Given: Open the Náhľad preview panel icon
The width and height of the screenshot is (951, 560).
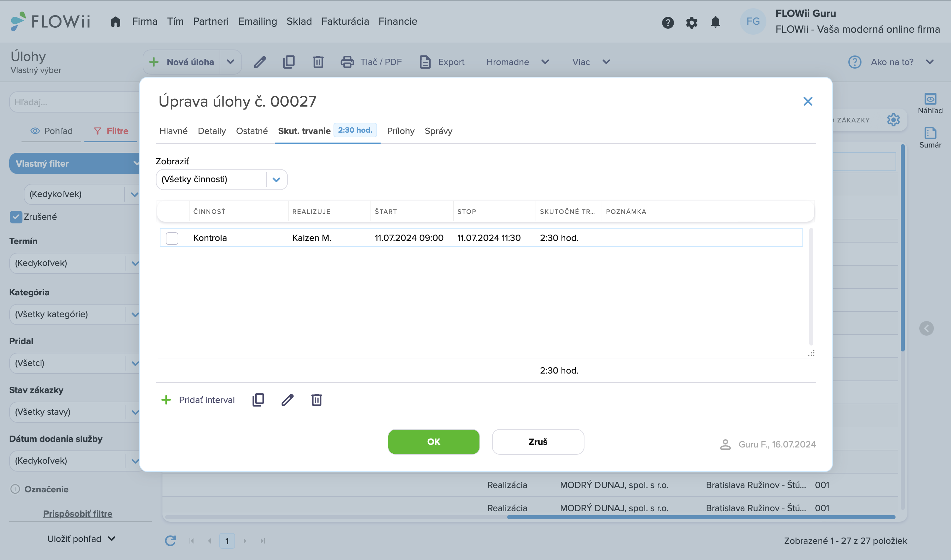Looking at the screenshot, I should (930, 99).
